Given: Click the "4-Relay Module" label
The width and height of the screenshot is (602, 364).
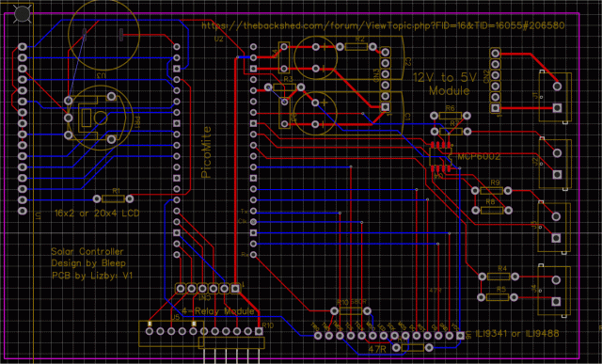Looking at the screenshot, I should pyautogui.click(x=217, y=310).
